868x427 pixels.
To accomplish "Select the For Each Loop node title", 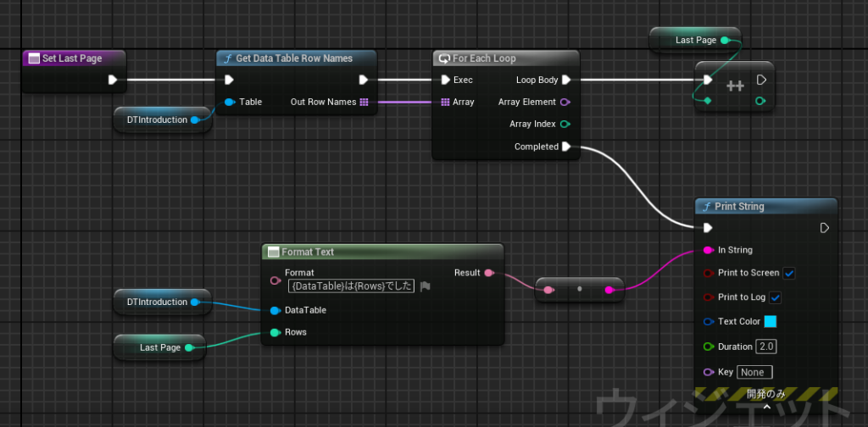I will [485, 58].
